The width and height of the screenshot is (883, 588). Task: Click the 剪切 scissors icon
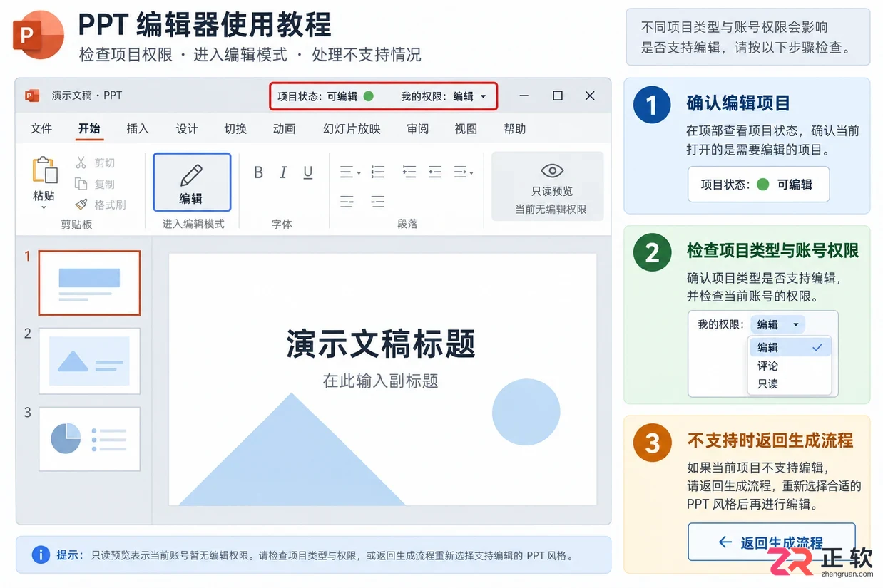click(81, 163)
